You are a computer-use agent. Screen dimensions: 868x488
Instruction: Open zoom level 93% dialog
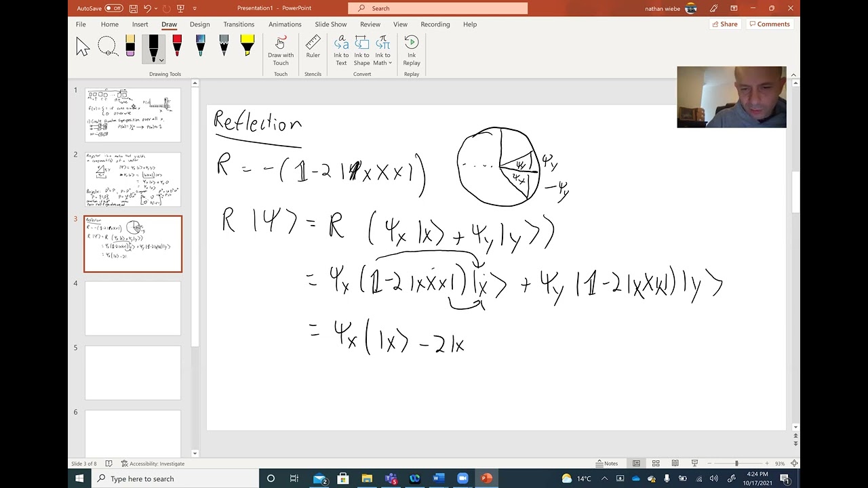pyautogui.click(x=780, y=464)
